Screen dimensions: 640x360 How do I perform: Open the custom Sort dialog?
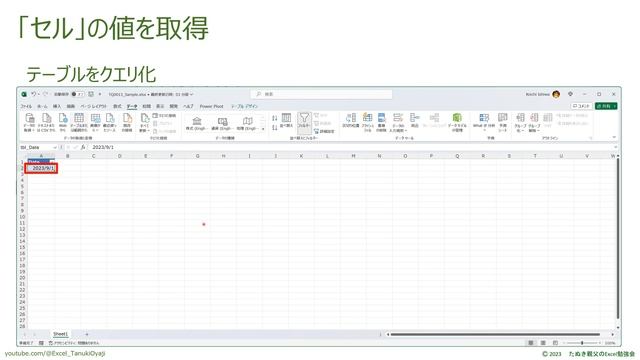pyautogui.click(x=287, y=121)
